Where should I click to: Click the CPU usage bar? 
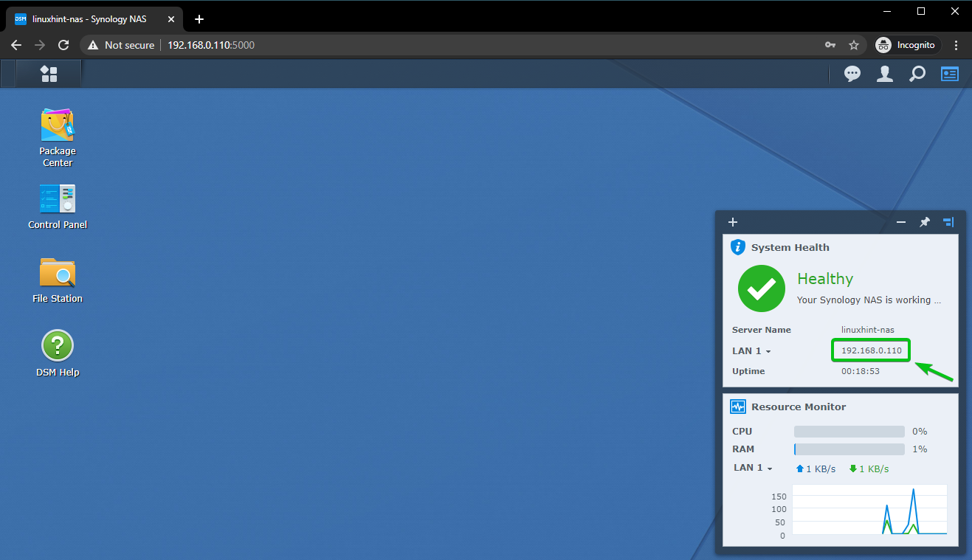[x=849, y=432]
